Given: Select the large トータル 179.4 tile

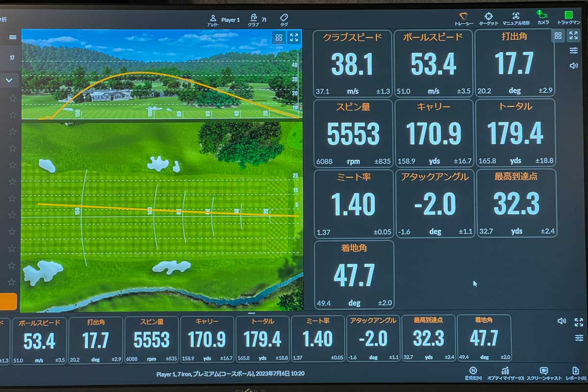Looking at the screenshot, I should point(515,133).
